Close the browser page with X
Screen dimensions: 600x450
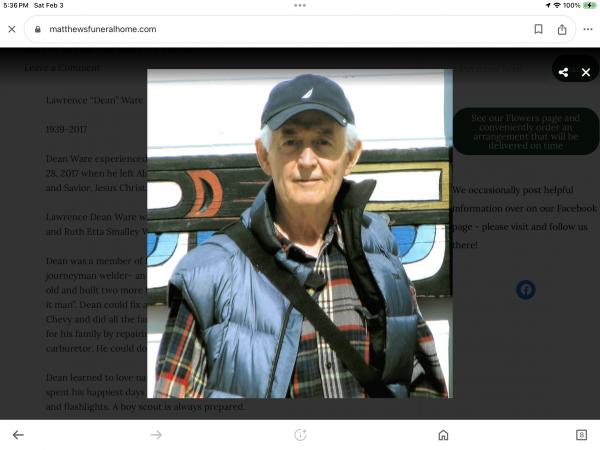tap(12, 29)
